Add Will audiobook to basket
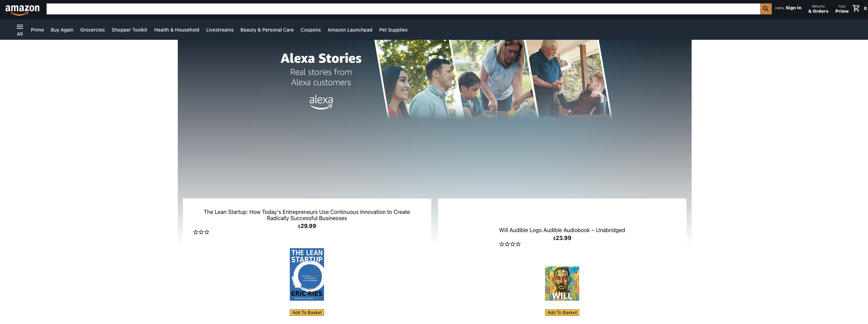Image resolution: width=868 pixels, height=324 pixels. coord(562,312)
